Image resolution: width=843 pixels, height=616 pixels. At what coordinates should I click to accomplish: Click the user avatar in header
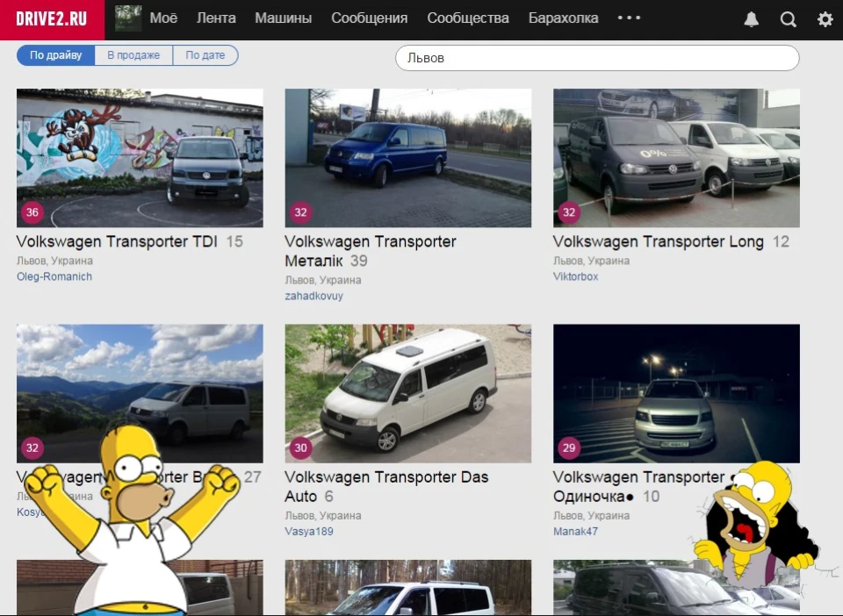point(128,18)
